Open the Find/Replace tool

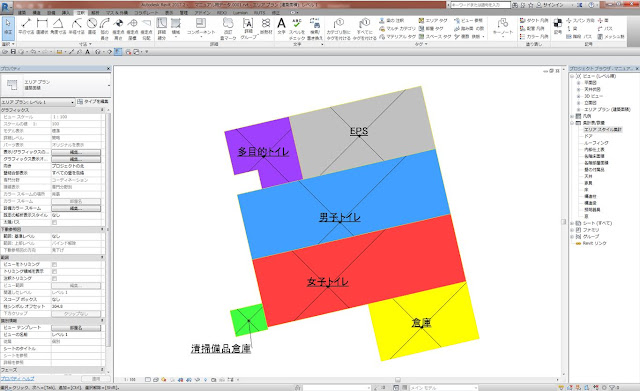tap(314, 29)
